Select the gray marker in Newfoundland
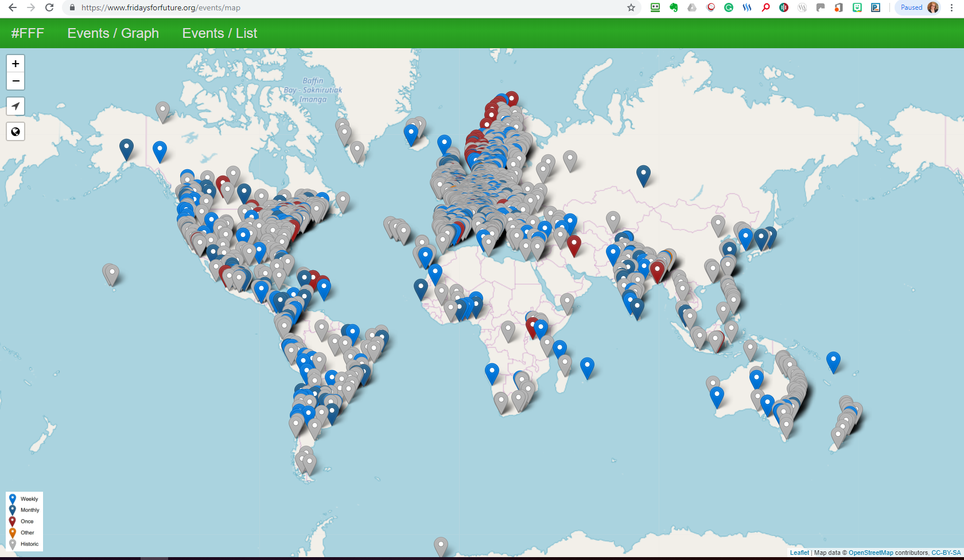This screenshot has width=964, height=560. (x=343, y=203)
